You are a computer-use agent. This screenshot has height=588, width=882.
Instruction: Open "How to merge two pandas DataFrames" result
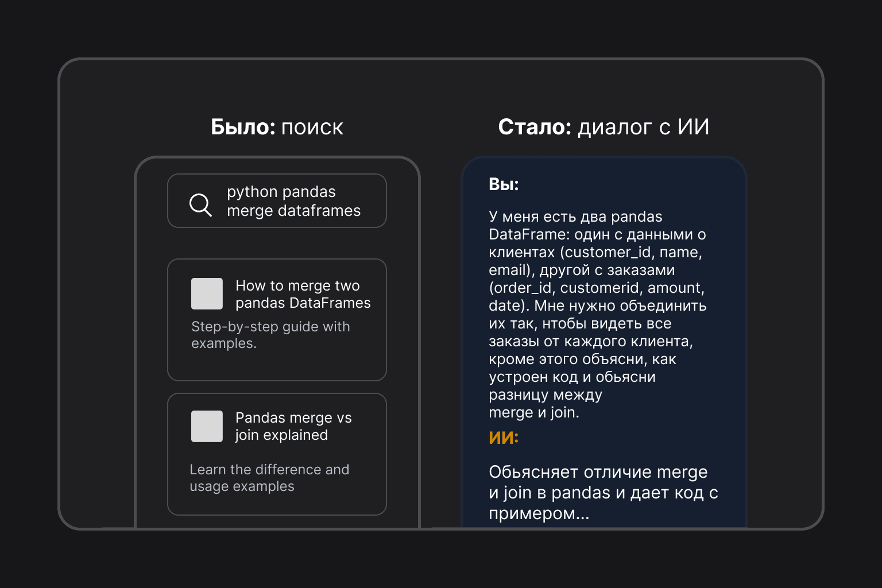click(x=303, y=294)
